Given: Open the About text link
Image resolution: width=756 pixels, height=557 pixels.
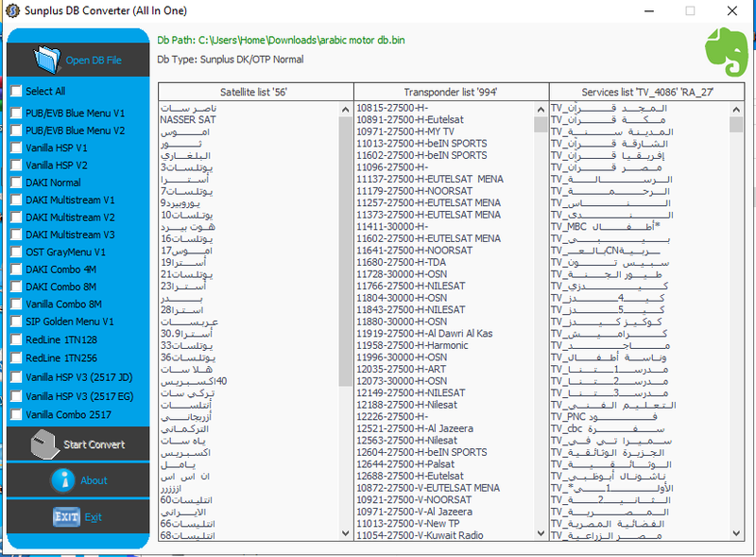Looking at the screenshot, I should click(94, 480).
